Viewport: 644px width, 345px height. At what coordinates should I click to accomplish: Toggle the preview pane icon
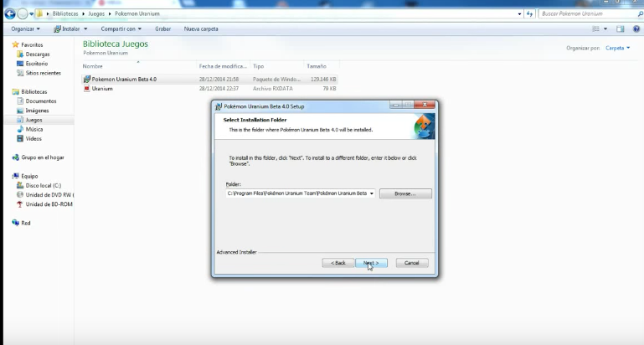(x=621, y=28)
